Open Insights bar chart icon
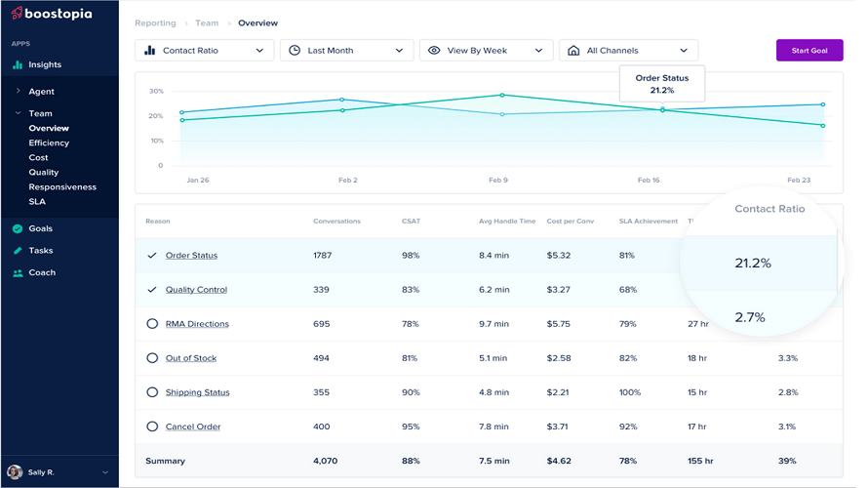This screenshot has width=868, height=488. pos(18,64)
